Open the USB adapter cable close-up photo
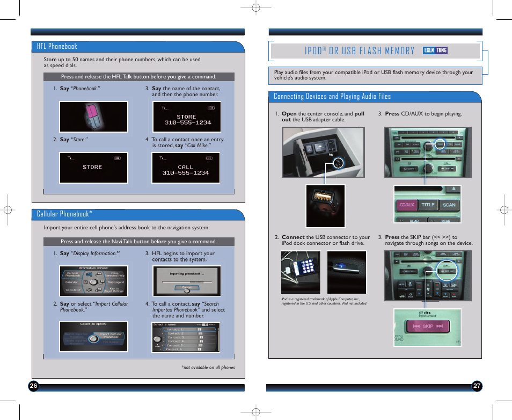 pyautogui.click(x=325, y=206)
